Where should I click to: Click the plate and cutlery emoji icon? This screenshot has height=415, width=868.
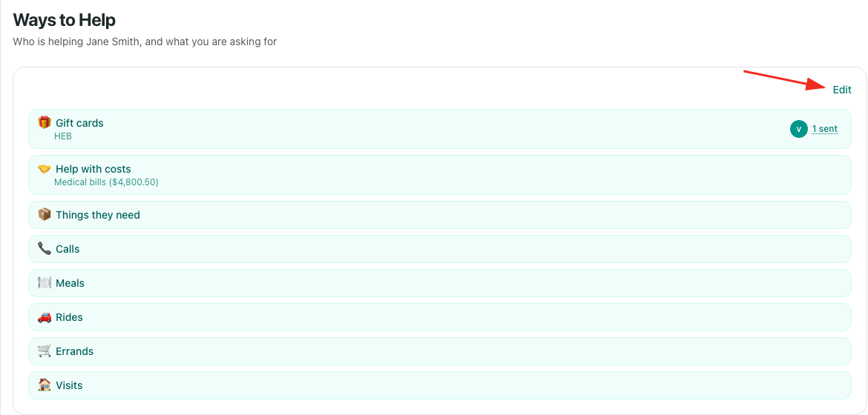click(x=45, y=283)
